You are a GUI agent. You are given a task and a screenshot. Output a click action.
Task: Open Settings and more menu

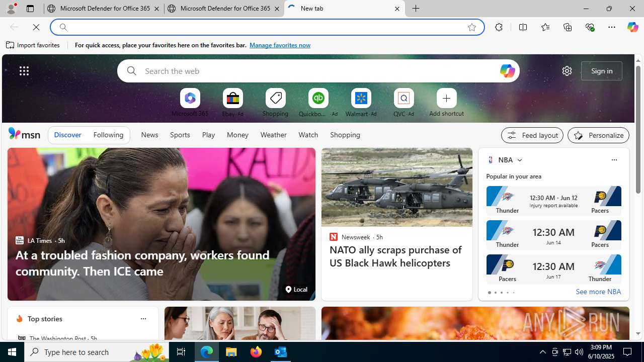[612, 27]
